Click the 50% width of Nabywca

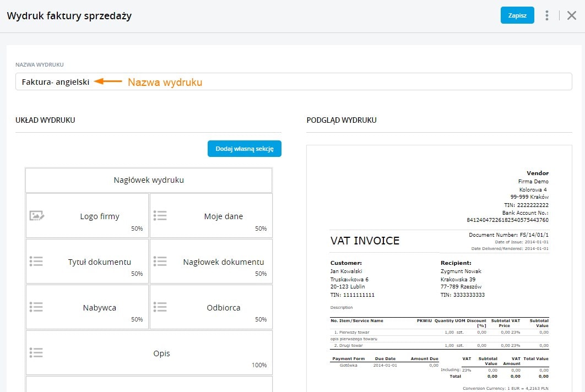coord(137,319)
